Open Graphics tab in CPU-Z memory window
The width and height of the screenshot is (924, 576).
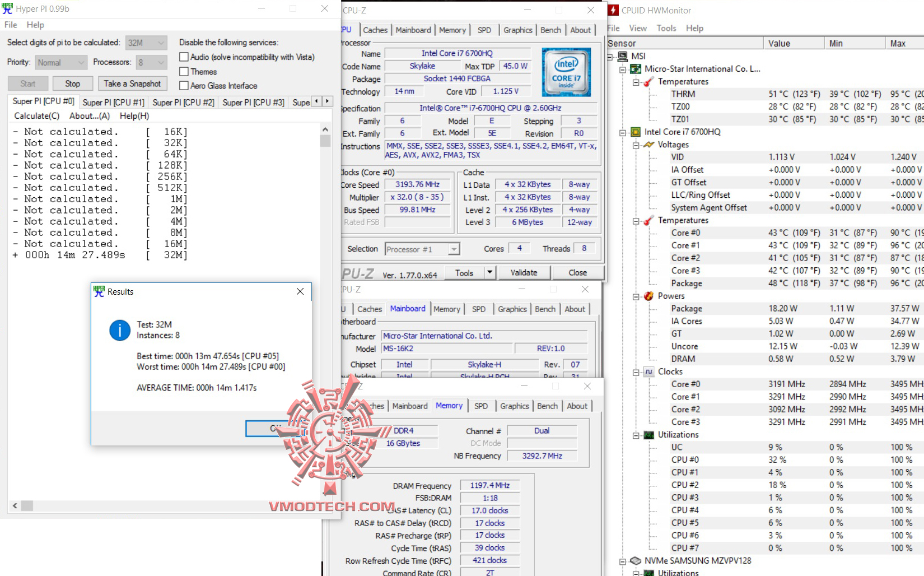tap(515, 406)
